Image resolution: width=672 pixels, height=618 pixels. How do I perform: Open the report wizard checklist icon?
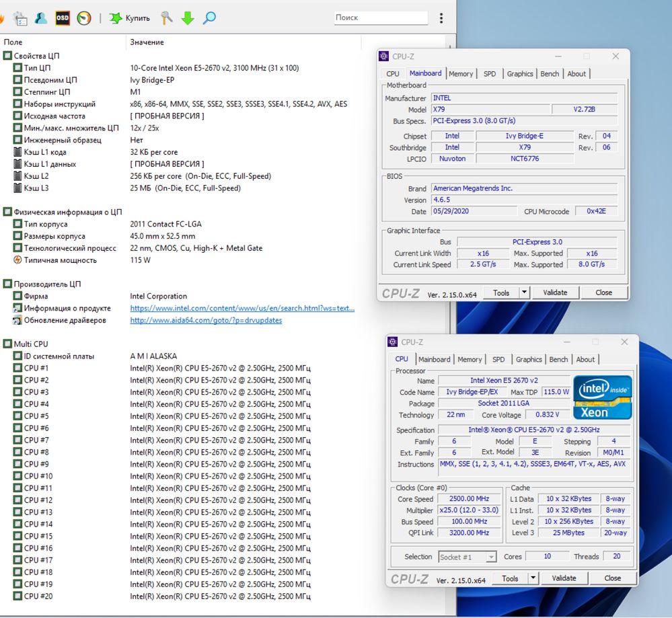pyautogui.click(x=20, y=18)
